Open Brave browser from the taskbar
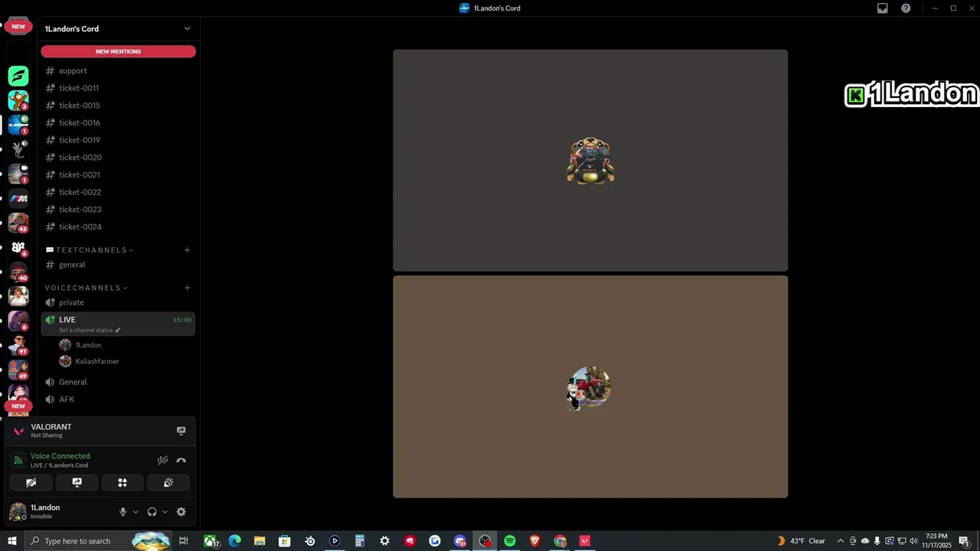 [x=535, y=541]
